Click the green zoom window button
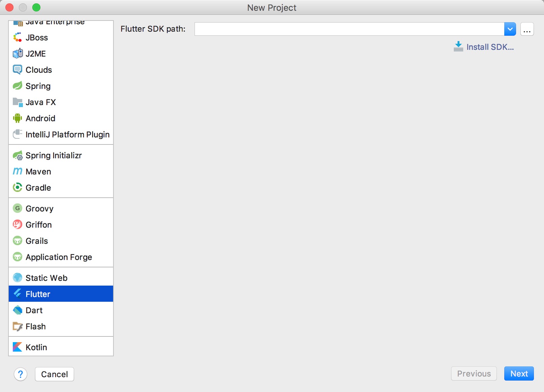This screenshot has width=544, height=392. point(36,7)
